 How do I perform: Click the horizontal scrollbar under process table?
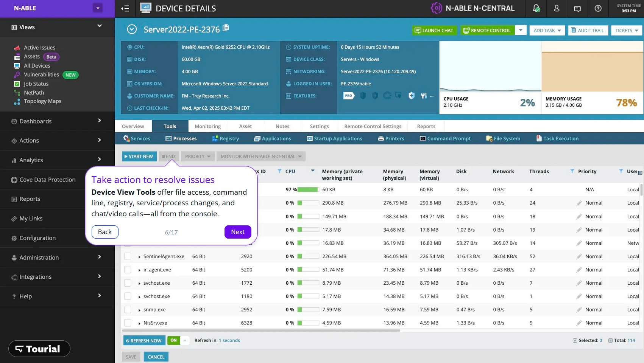click(x=260, y=330)
